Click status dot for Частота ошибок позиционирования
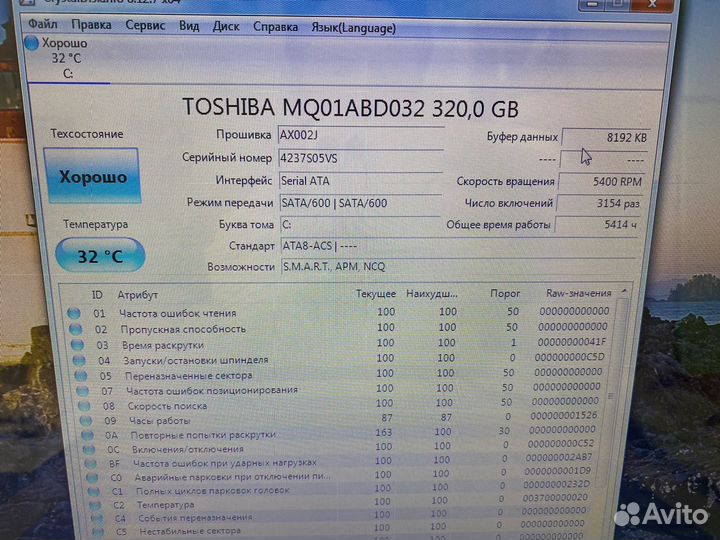Screen dimensions: 720x540 82,391
